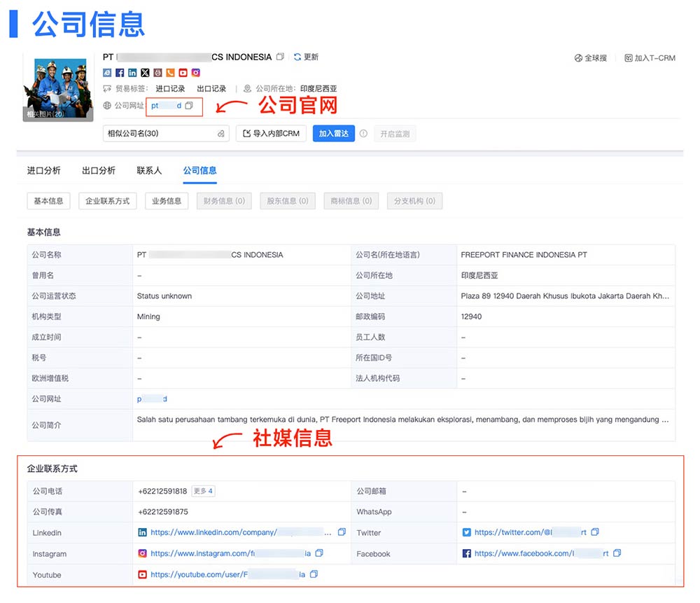Viewport: 700px width, 603px height.
Task: Click the Facebook icon under company name
Action: (x=120, y=73)
